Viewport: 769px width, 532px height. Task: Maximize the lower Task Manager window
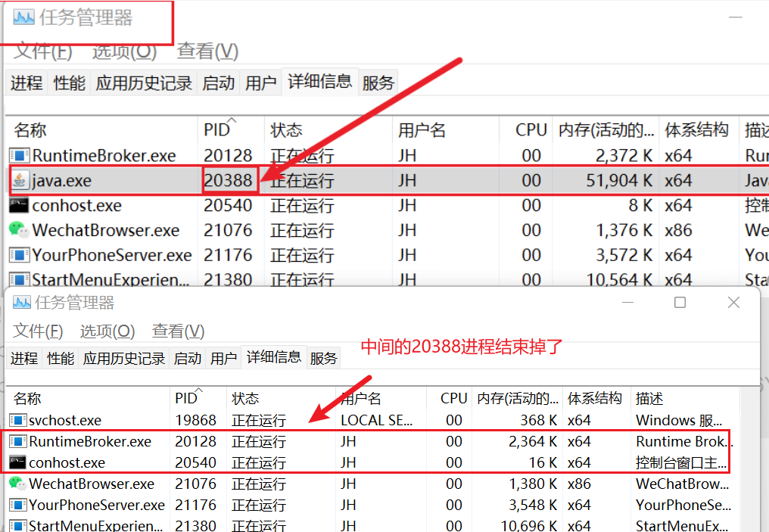680,303
